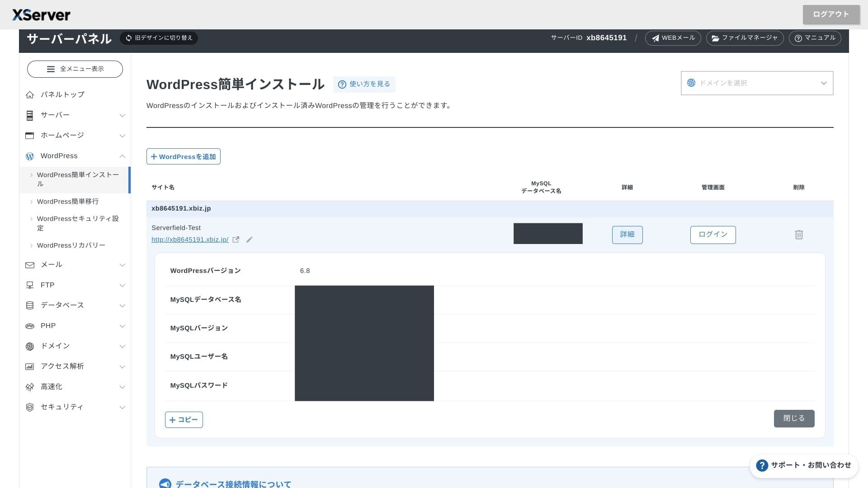Expand the PHP menu chevron

click(122, 326)
